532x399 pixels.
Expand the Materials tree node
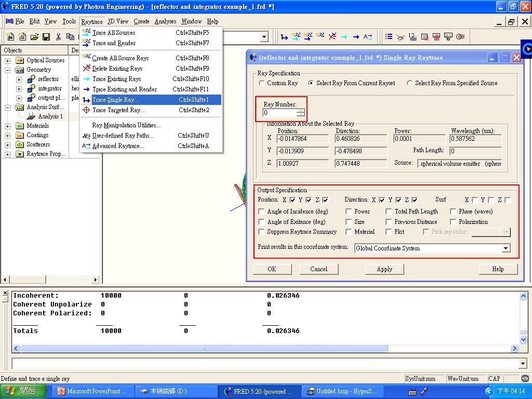tap(7, 126)
